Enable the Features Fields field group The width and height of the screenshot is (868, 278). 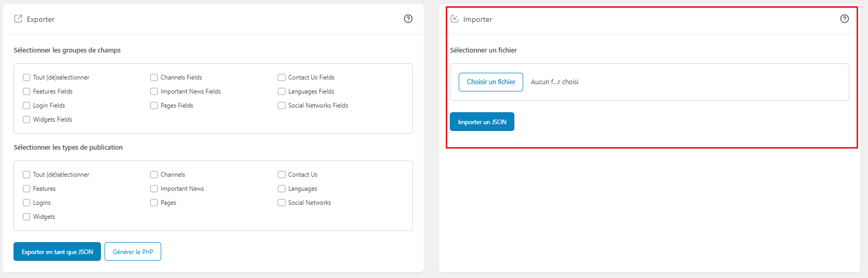tap(27, 91)
